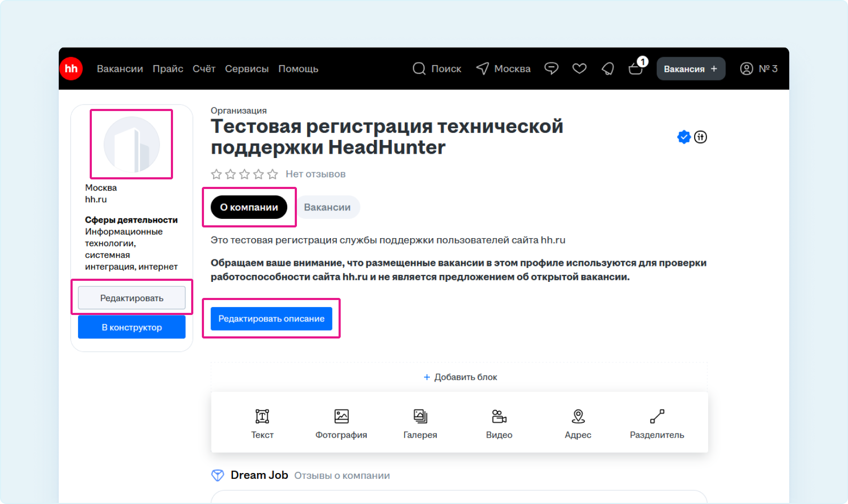Add a Разделитель block

point(657,424)
